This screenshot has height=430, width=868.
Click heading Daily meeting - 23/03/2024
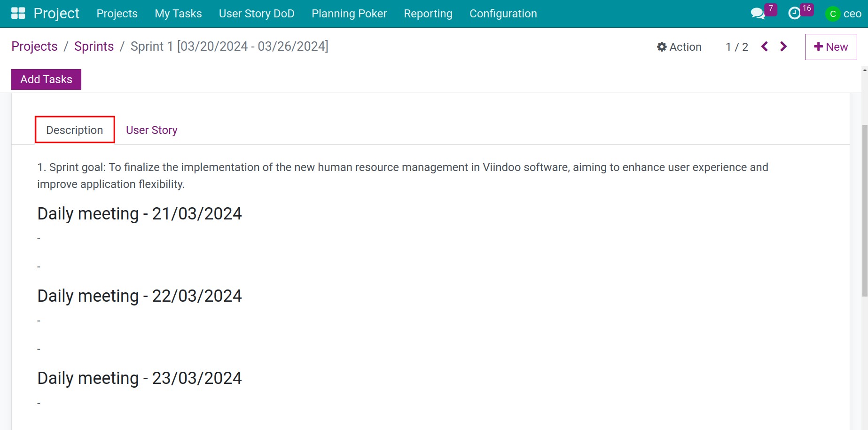(140, 378)
